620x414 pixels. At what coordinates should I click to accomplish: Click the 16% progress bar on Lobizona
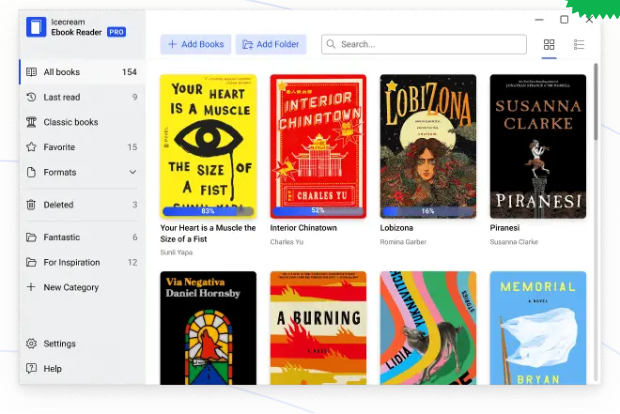[x=428, y=211]
